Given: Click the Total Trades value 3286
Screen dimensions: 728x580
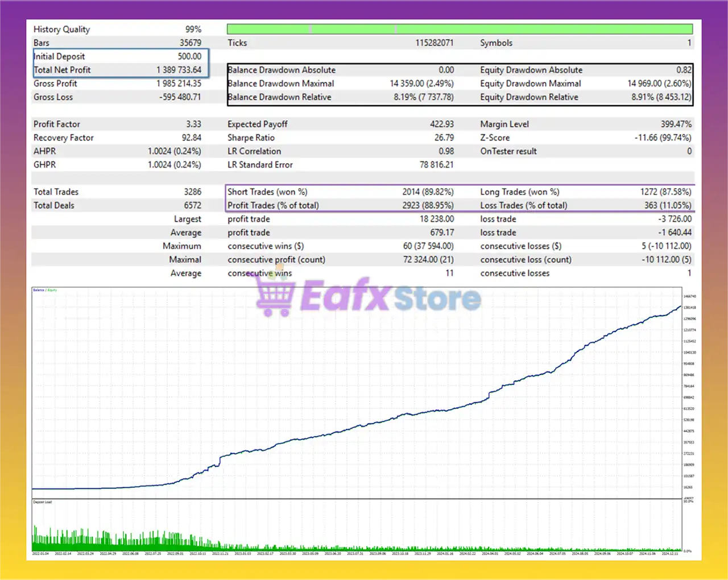Looking at the screenshot, I should [192, 192].
